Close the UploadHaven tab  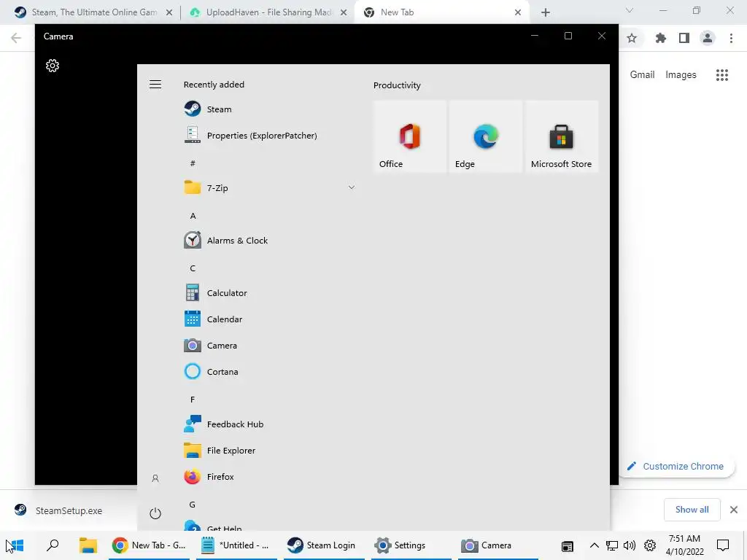point(344,12)
